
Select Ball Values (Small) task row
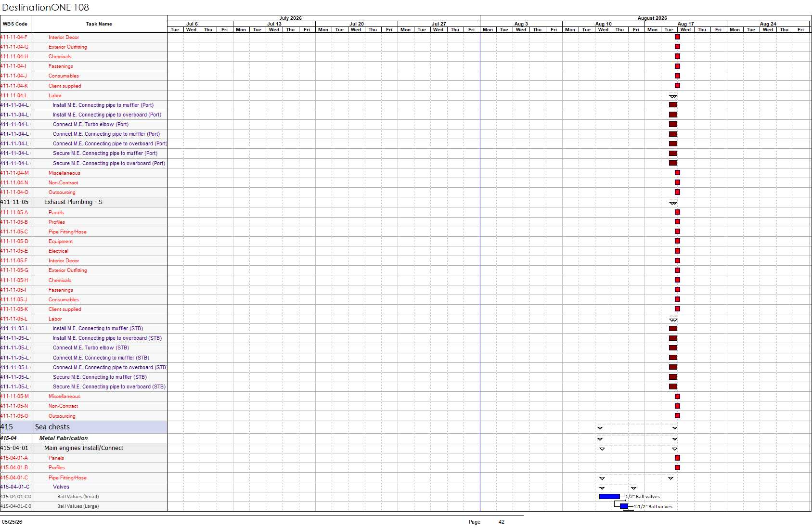[84, 497]
